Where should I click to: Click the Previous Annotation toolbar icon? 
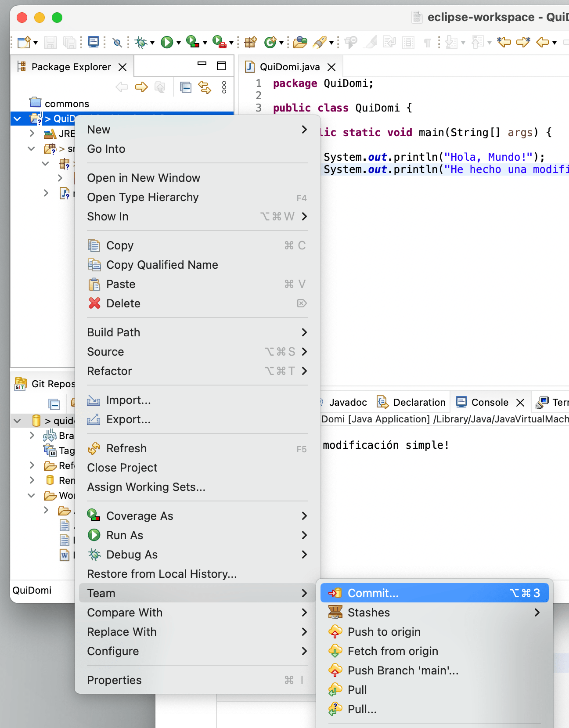coord(477,42)
